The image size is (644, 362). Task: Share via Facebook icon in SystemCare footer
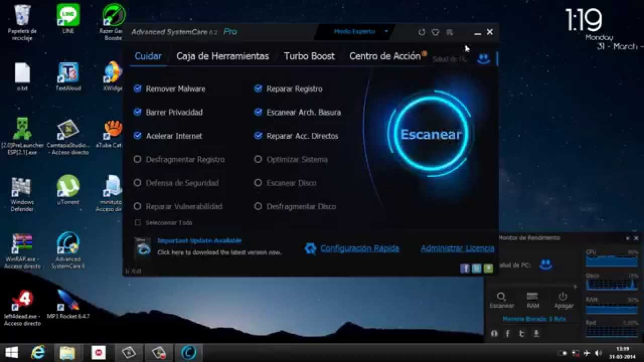coord(465,268)
